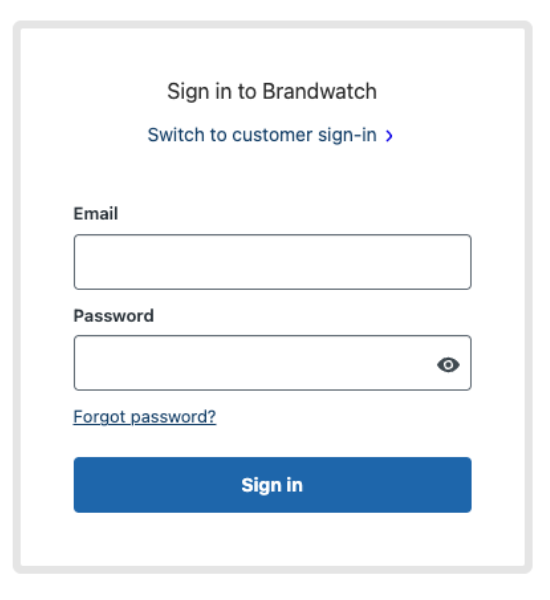
Task: Select the blue right-pointing chevron icon
Action: [x=389, y=135]
